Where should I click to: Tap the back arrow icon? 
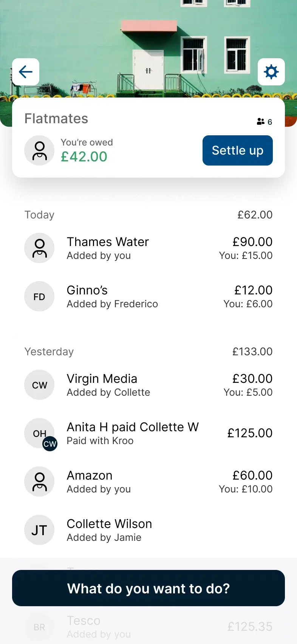point(26,72)
